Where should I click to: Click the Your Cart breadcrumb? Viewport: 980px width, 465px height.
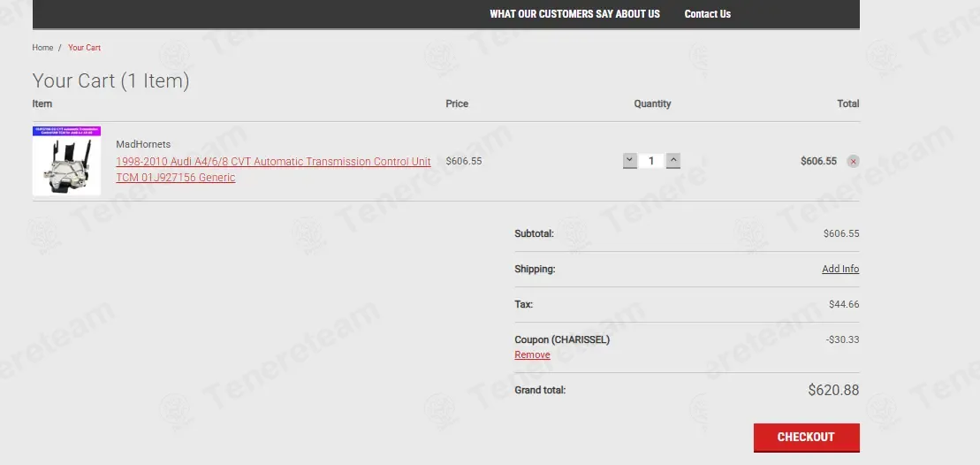[84, 48]
